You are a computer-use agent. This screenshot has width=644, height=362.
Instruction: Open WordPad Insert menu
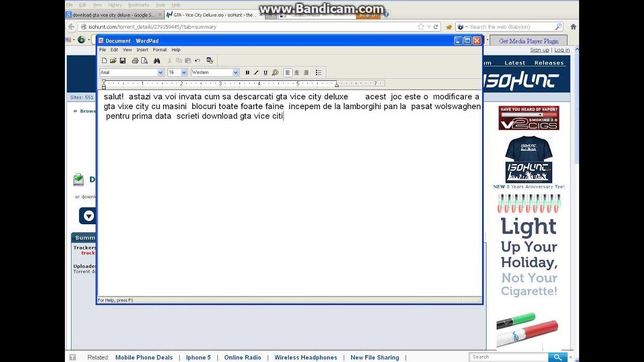tap(142, 50)
